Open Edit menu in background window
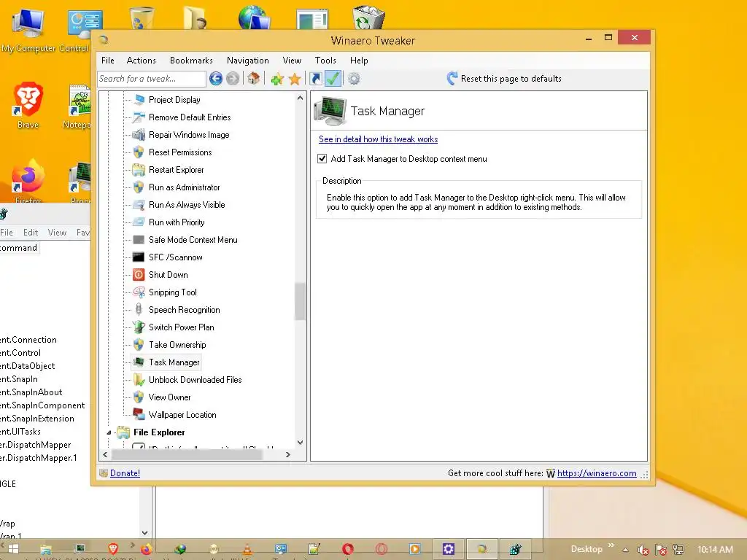Screen dimensions: 747x560 31,233
